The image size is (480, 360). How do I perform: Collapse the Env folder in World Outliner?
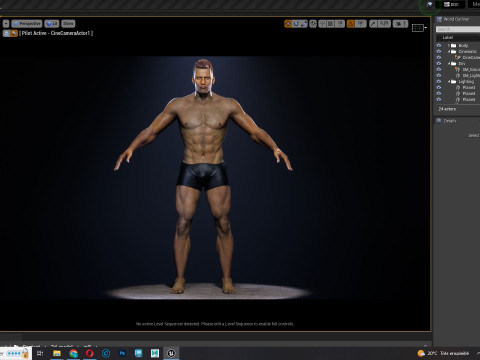click(x=449, y=63)
